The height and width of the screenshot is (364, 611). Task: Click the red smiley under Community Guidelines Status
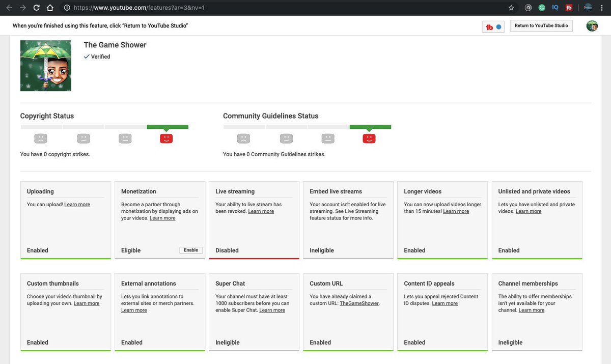[369, 138]
